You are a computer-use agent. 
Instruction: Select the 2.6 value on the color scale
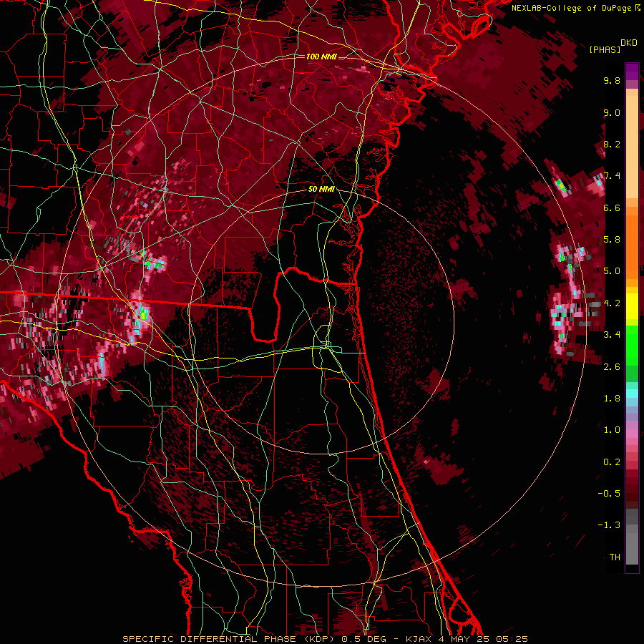click(x=612, y=366)
